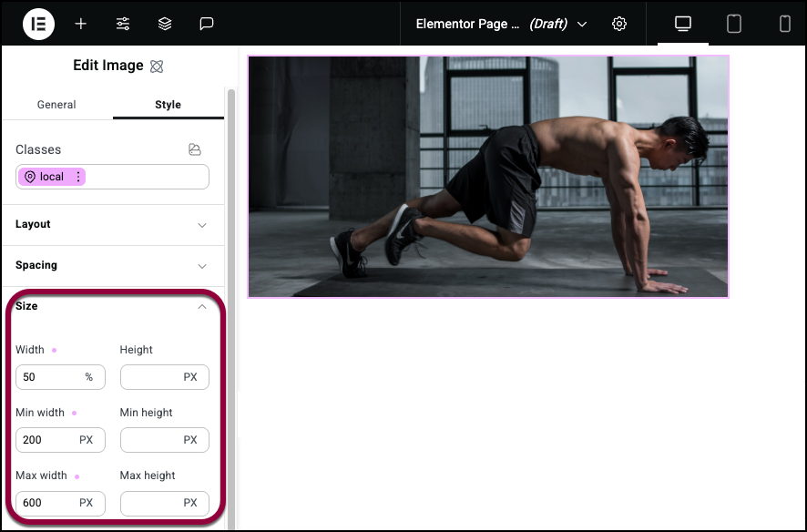Expand the Spacing section
Image resolution: width=807 pixels, height=532 pixels.
click(x=113, y=265)
